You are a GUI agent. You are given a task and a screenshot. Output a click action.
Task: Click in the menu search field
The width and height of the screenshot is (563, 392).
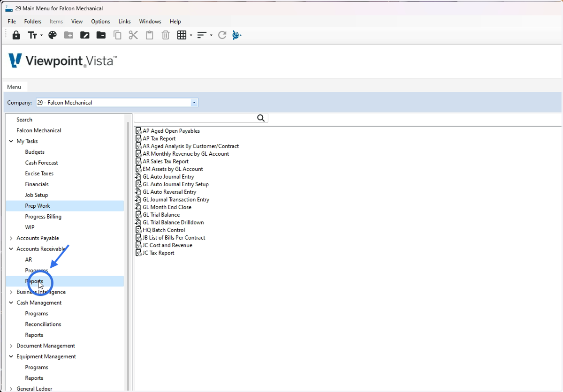195,118
